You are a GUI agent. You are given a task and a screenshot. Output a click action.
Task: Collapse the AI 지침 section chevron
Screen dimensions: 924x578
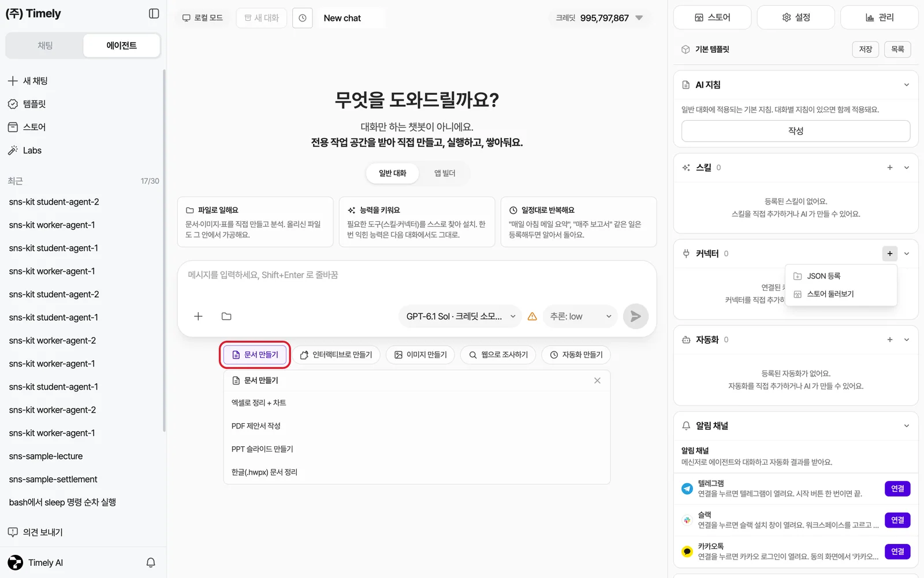point(907,85)
